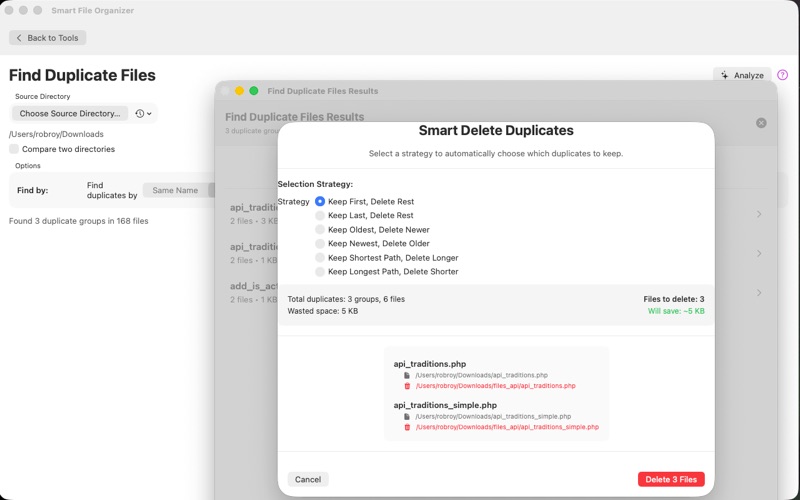Select the Keep Last, Delete Rest strategy

[320, 215]
